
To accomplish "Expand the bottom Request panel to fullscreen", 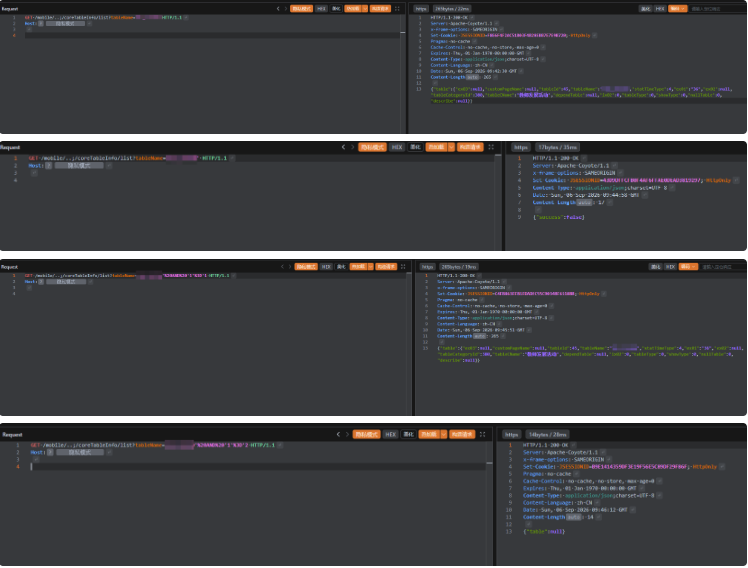I will 483,434.
